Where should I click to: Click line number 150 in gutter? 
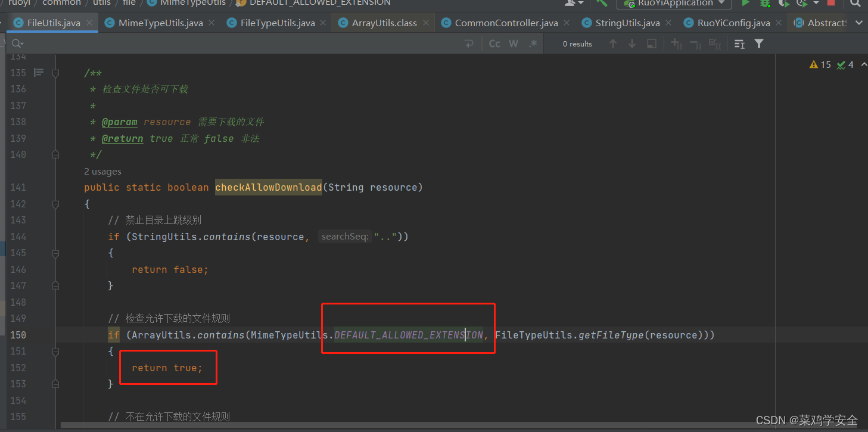pyautogui.click(x=18, y=335)
